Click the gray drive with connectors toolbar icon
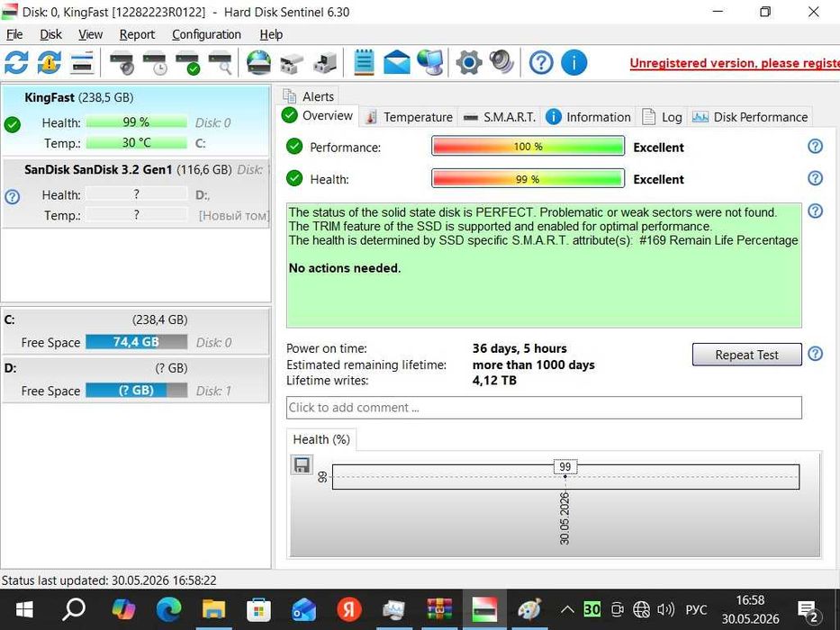This screenshot has width=840, height=630. 292,64
